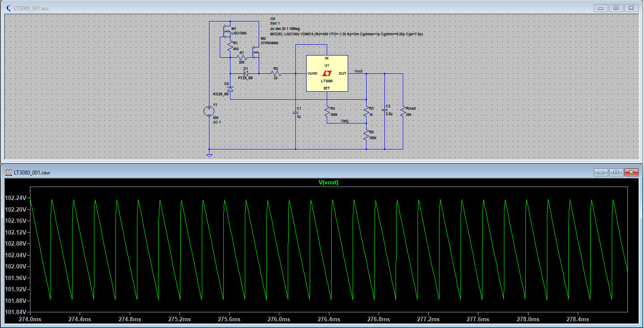This screenshot has height=328, width=644.
Task: Click the LT3080_001.asc title bar text
Action: click(x=32, y=8)
